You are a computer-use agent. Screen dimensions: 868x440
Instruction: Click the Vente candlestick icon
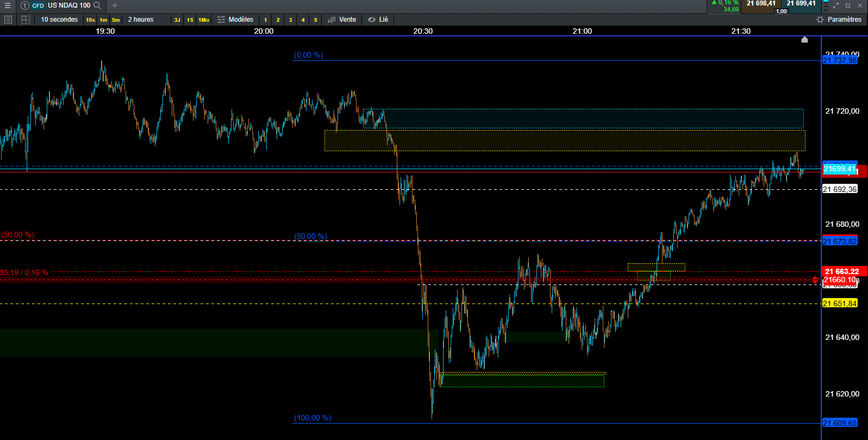332,20
